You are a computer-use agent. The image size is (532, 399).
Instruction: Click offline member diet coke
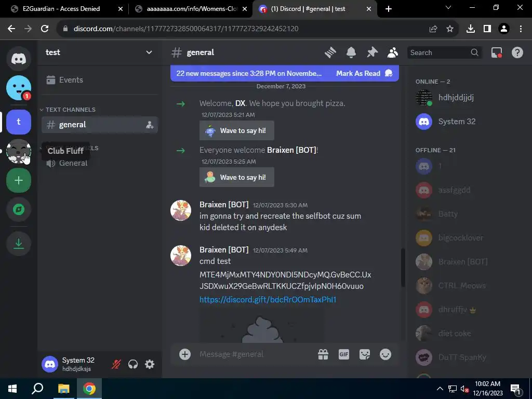pos(469,333)
